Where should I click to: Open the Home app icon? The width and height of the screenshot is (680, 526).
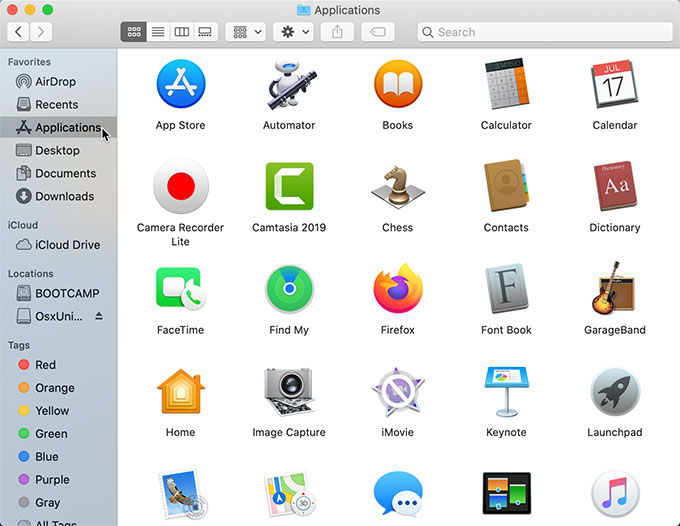click(181, 391)
